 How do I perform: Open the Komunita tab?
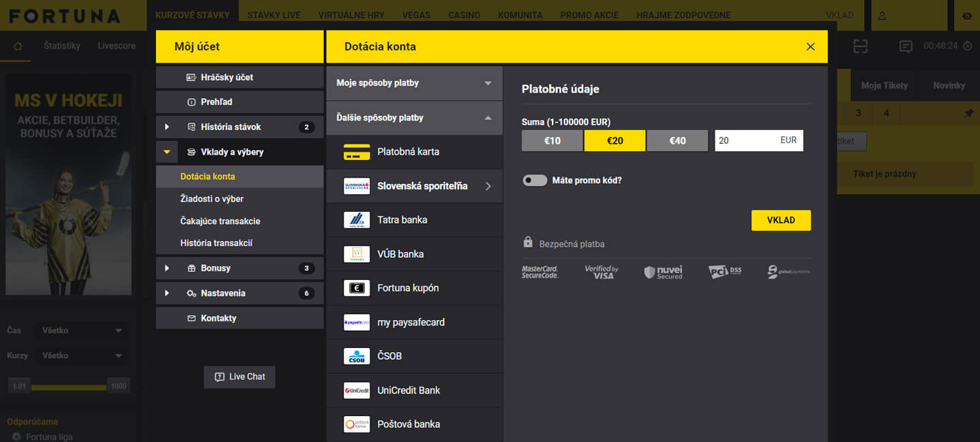pyautogui.click(x=520, y=15)
